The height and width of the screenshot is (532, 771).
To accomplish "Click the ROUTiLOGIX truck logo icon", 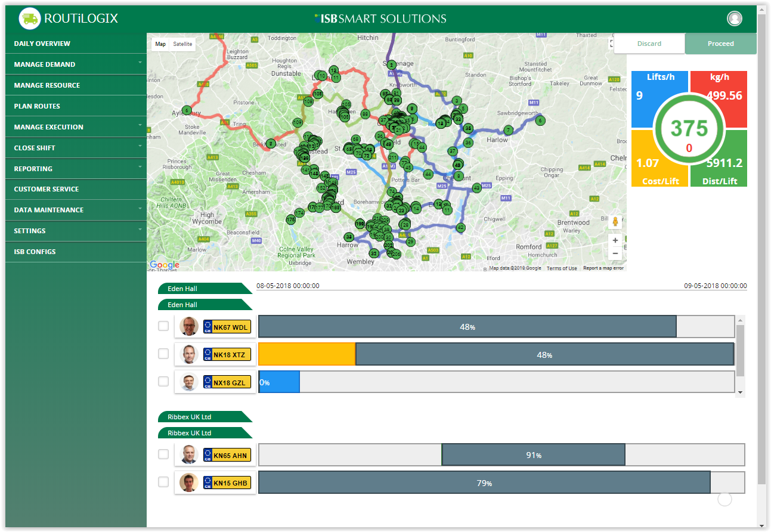I will pyautogui.click(x=29, y=18).
